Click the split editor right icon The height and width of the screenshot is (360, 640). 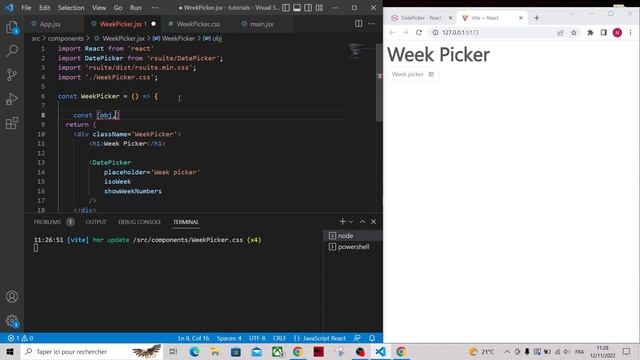coord(358,24)
